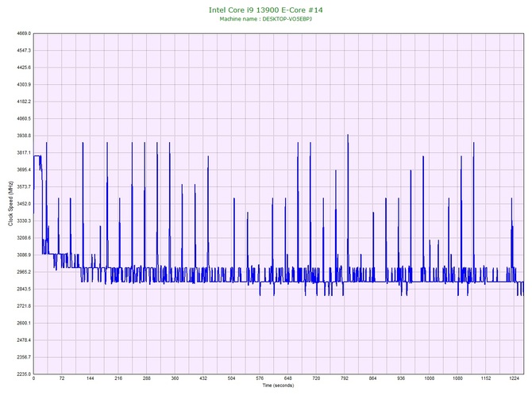Click the 720 x-axis time value
The height and width of the screenshot is (399, 532).
point(316,378)
